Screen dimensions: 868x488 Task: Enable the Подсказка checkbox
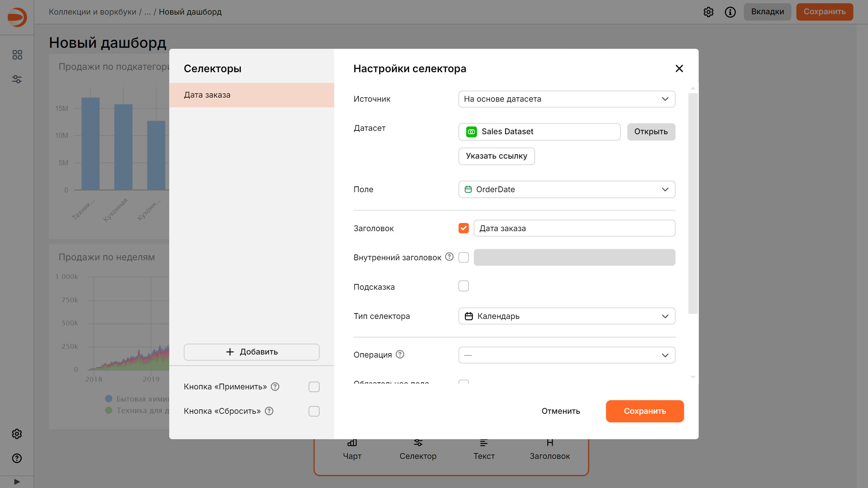(463, 286)
